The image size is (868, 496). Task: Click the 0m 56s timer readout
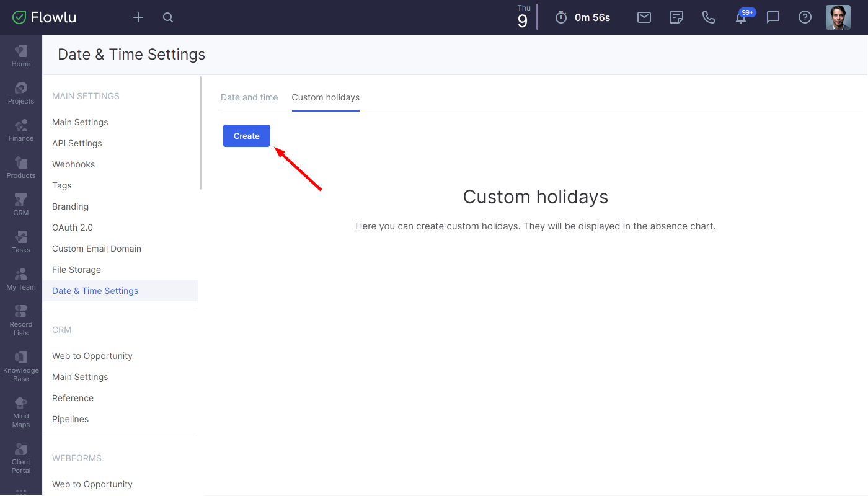tap(592, 17)
